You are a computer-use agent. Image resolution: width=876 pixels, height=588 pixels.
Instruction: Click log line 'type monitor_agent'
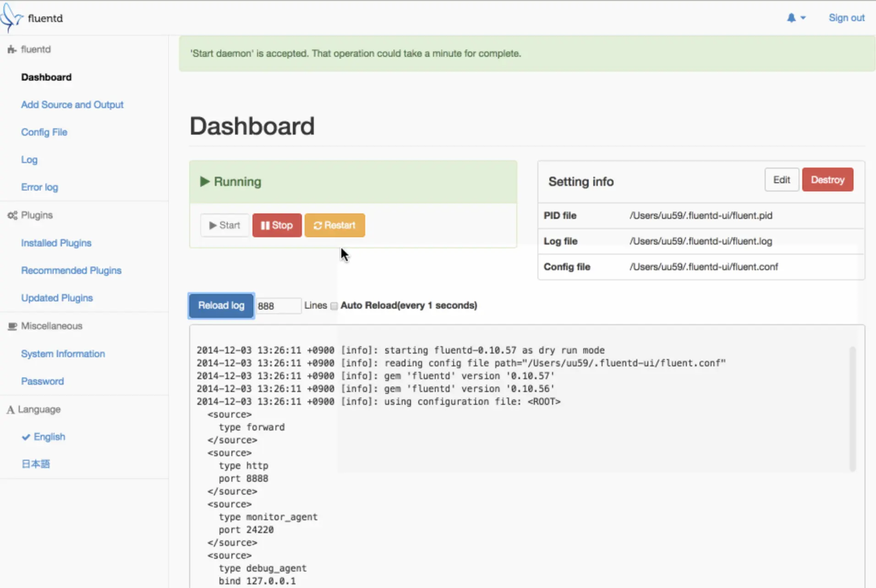[268, 517]
